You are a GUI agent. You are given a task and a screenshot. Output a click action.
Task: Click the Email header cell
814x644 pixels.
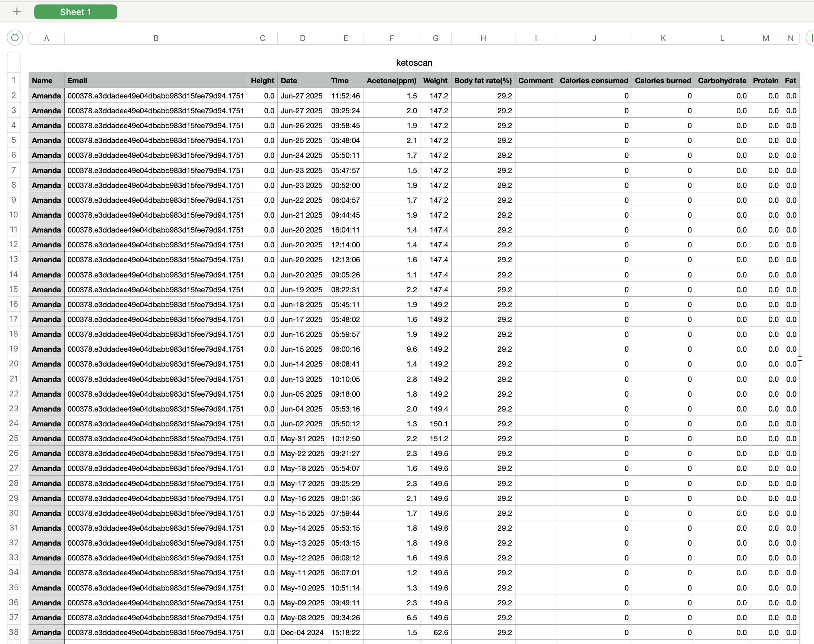[x=156, y=80]
